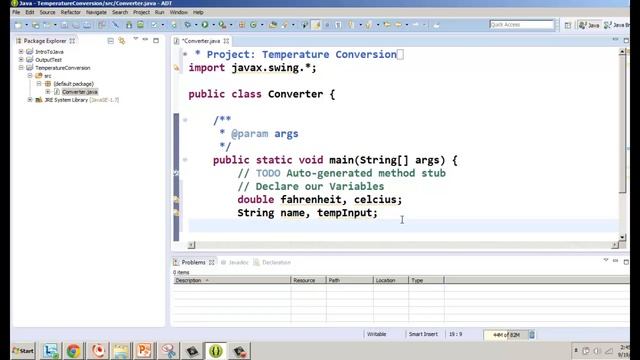Screen dimensions: 640x360
Task: Open the Run dropdown arrow
Action: point(213,25)
